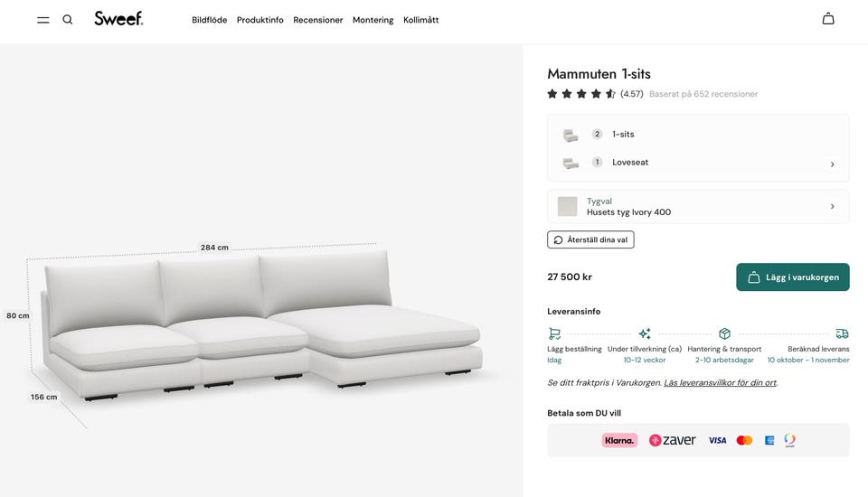Click the Klarna payment logo
Screen dimensions: 868x497
[619, 440]
